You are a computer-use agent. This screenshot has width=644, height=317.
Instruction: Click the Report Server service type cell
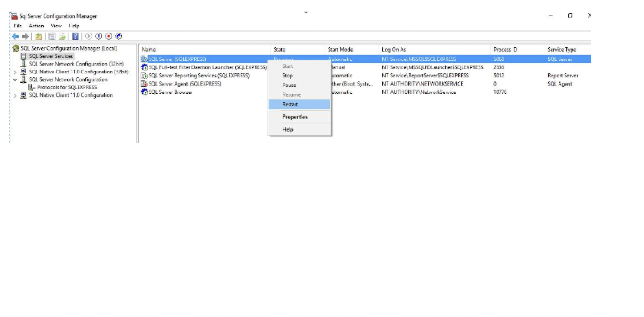coord(563,75)
